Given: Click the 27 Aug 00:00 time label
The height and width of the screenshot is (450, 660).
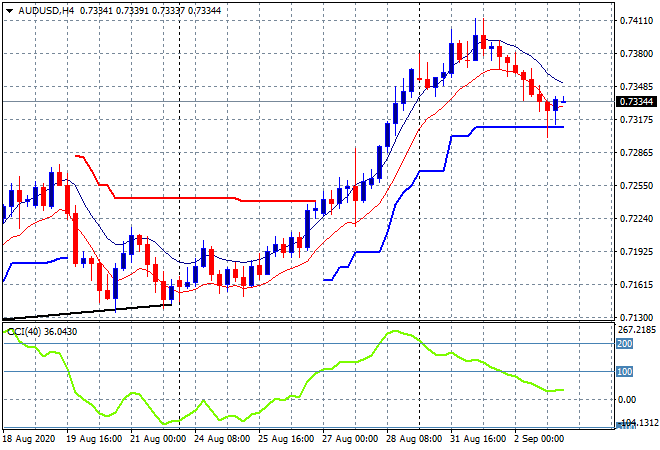Looking at the screenshot, I should pyautogui.click(x=350, y=439).
